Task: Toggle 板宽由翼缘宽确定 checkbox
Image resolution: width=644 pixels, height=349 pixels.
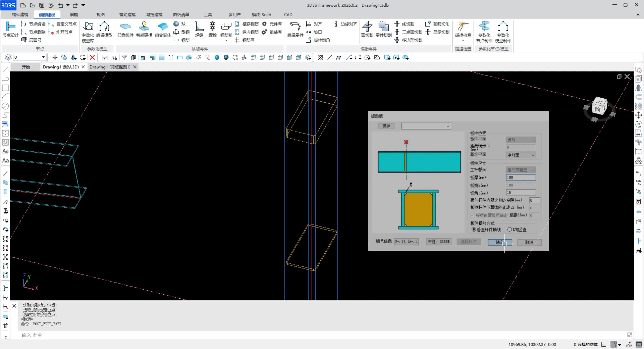Action: [x=473, y=215]
